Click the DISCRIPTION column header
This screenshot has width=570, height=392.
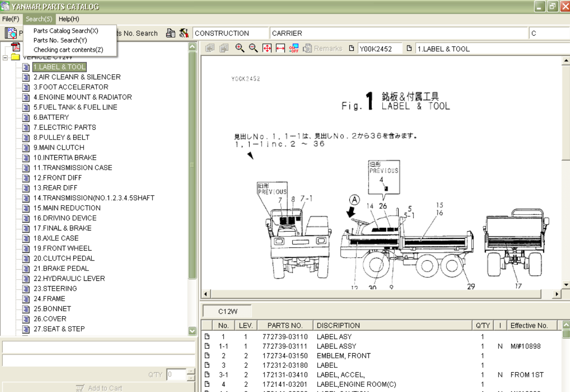point(392,326)
